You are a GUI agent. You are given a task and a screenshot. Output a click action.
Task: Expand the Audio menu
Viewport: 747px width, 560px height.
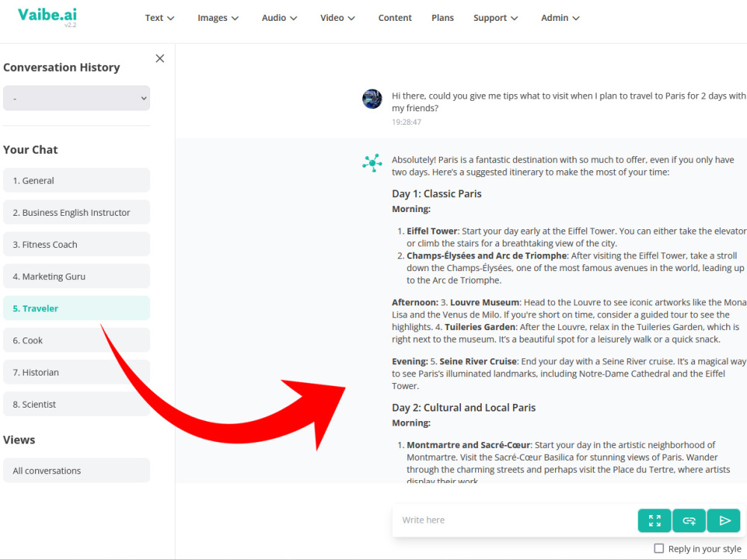click(x=279, y=18)
